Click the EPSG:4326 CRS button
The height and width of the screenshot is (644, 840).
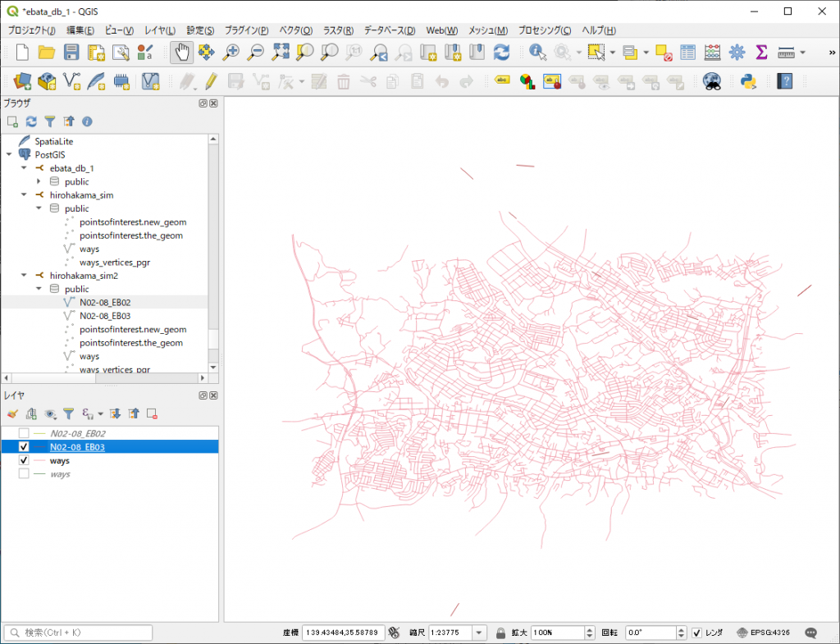tap(765, 633)
